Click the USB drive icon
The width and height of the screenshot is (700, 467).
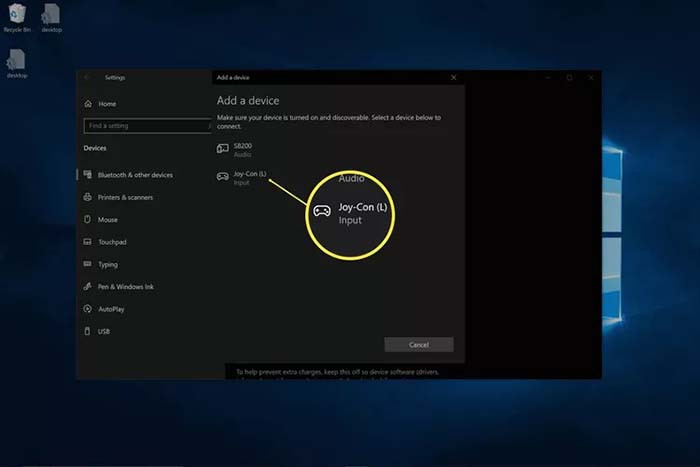pyautogui.click(x=88, y=331)
